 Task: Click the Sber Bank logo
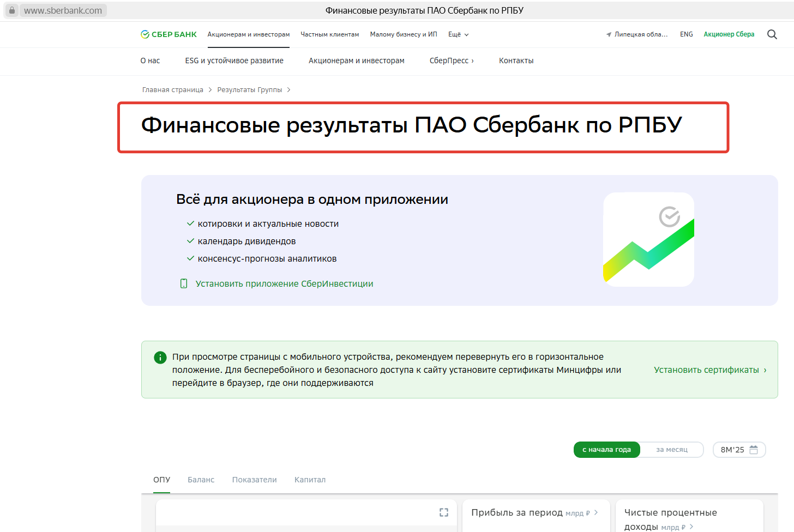[169, 34]
